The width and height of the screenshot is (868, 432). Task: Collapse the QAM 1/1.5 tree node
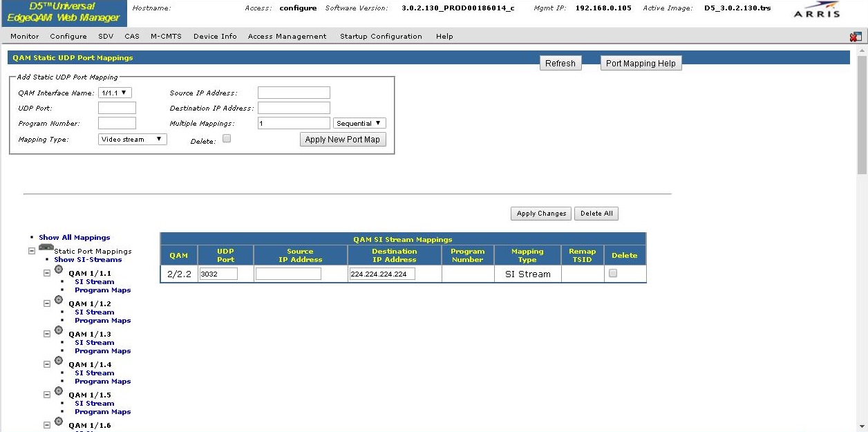coord(47,394)
